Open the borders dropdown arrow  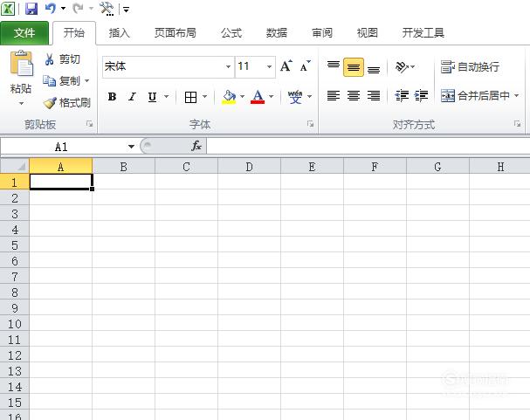(x=205, y=97)
